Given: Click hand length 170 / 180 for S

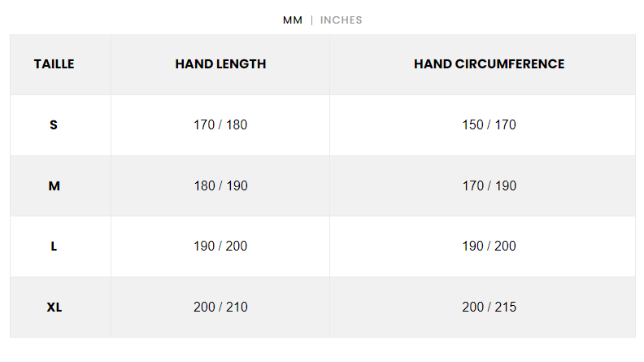Looking at the screenshot, I should 220,125.
